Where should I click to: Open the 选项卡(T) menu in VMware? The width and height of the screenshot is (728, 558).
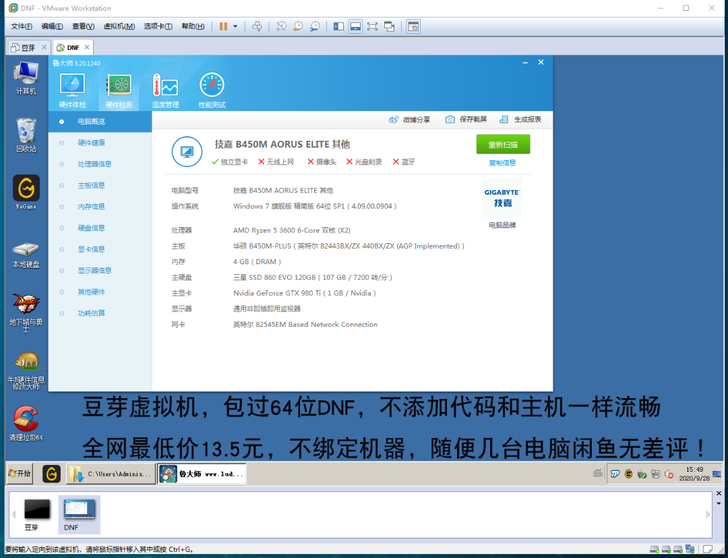tap(158, 26)
